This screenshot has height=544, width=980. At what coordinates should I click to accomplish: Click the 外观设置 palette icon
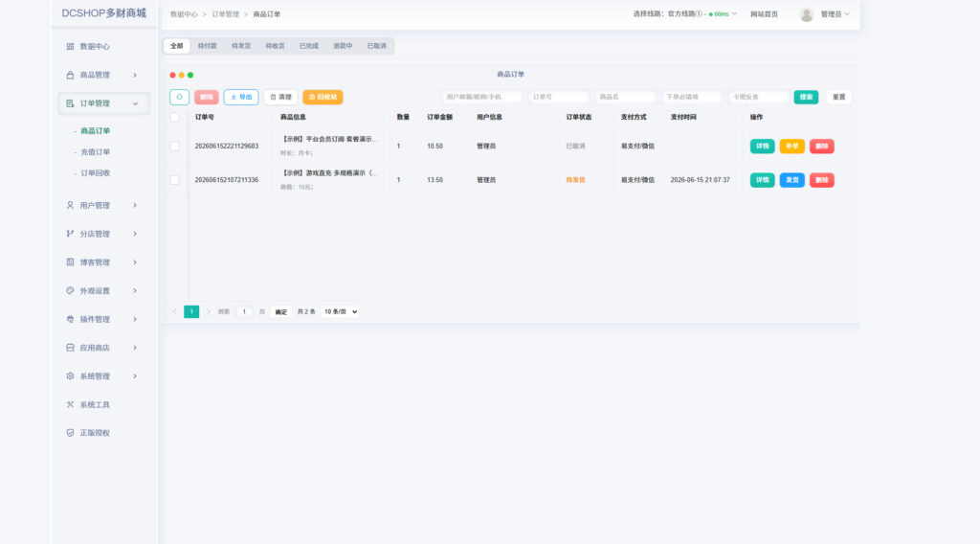tap(70, 291)
